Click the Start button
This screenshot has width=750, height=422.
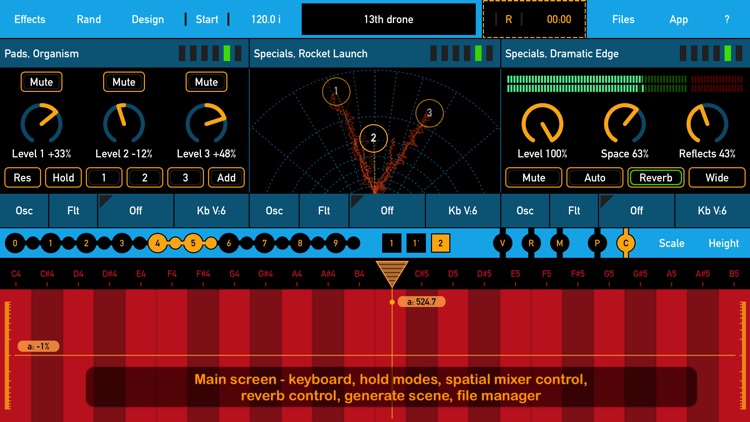[207, 20]
